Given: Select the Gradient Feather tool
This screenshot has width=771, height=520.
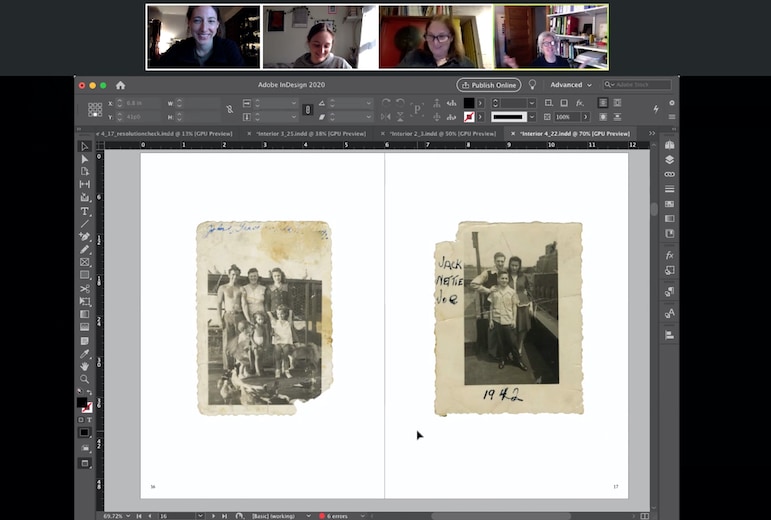Looking at the screenshot, I should tap(84, 327).
